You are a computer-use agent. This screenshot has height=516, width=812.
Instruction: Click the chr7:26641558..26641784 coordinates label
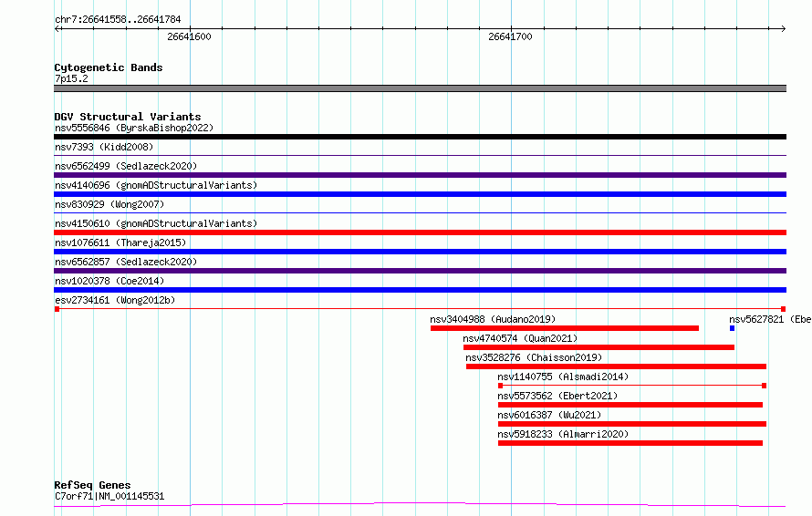[118, 20]
